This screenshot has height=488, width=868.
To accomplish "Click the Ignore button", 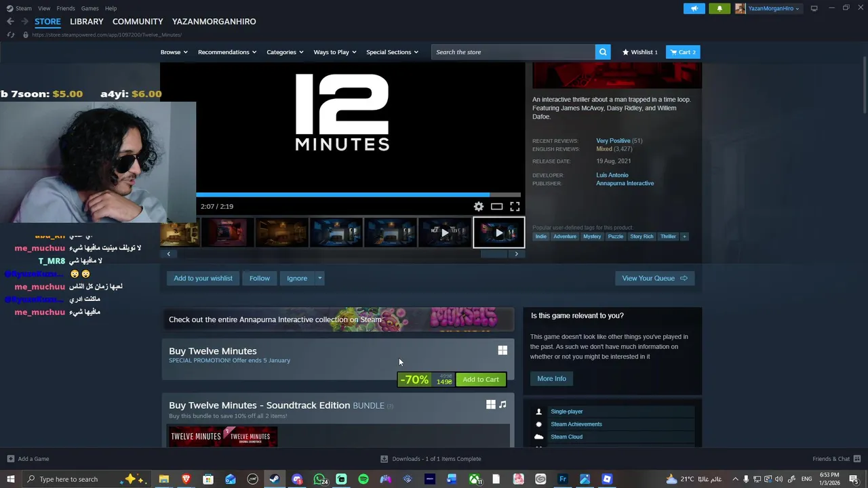I will (297, 279).
